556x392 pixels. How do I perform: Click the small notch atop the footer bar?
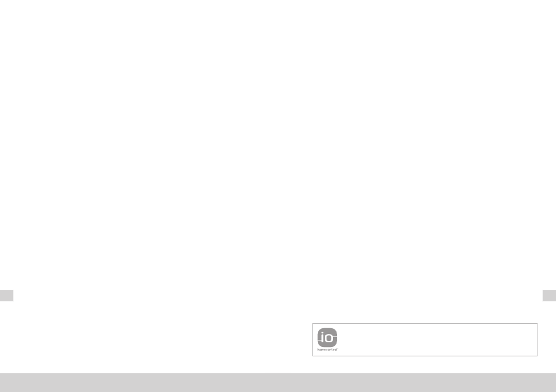coord(279,373)
